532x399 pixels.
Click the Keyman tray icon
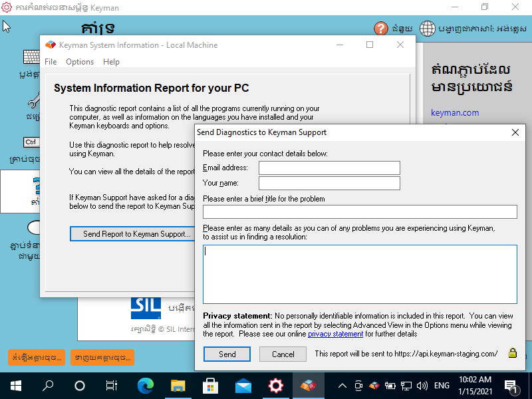coord(374,386)
